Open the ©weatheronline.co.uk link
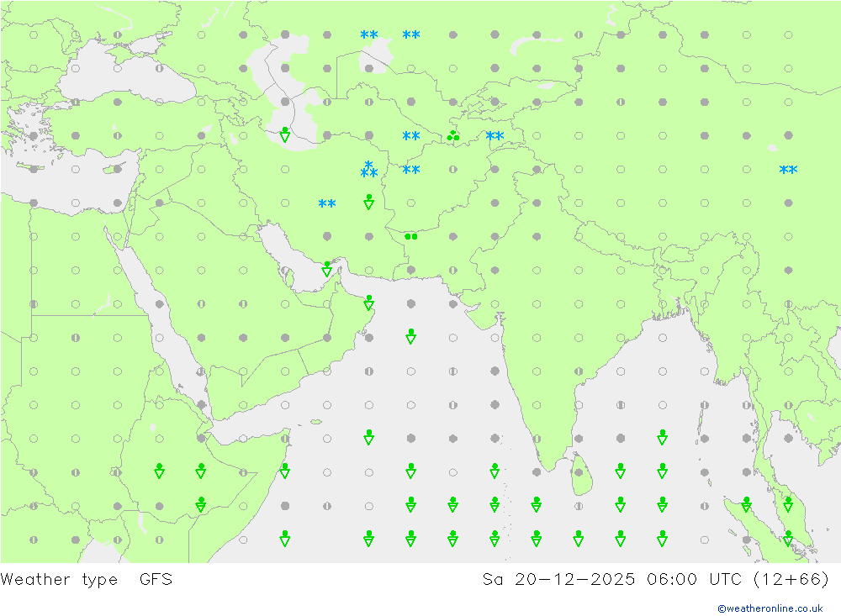 click(x=770, y=608)
